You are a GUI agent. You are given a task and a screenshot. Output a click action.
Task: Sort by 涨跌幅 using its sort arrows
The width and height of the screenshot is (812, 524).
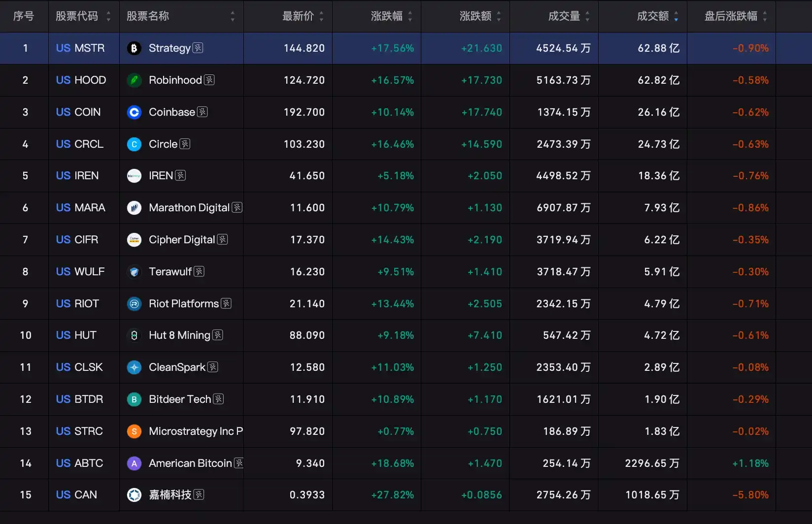tap(410, 16)
